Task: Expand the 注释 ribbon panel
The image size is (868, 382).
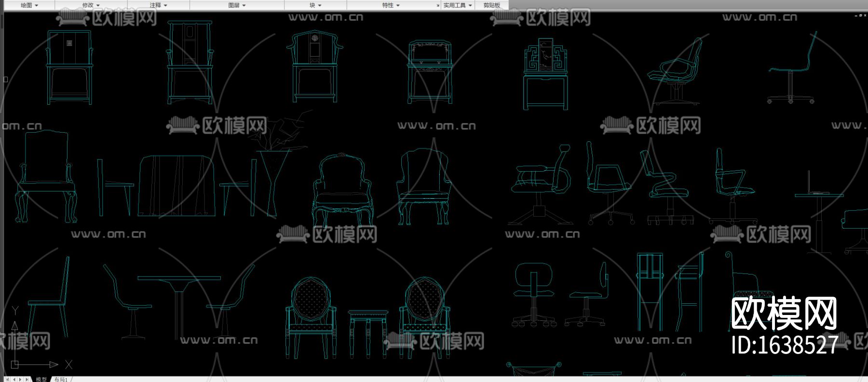Action: [158, 5]
